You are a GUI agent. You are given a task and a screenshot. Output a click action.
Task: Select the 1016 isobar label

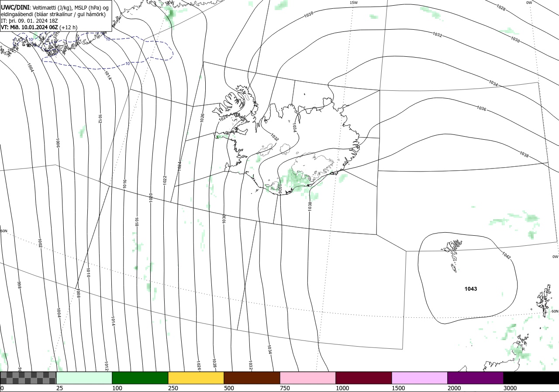[x=125, y=184]
